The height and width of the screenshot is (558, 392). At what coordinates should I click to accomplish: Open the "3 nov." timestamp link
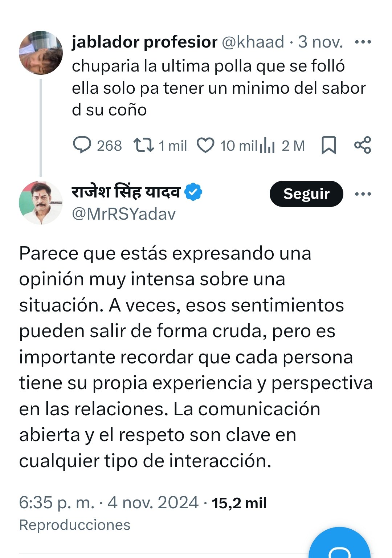tap(320, 42)
